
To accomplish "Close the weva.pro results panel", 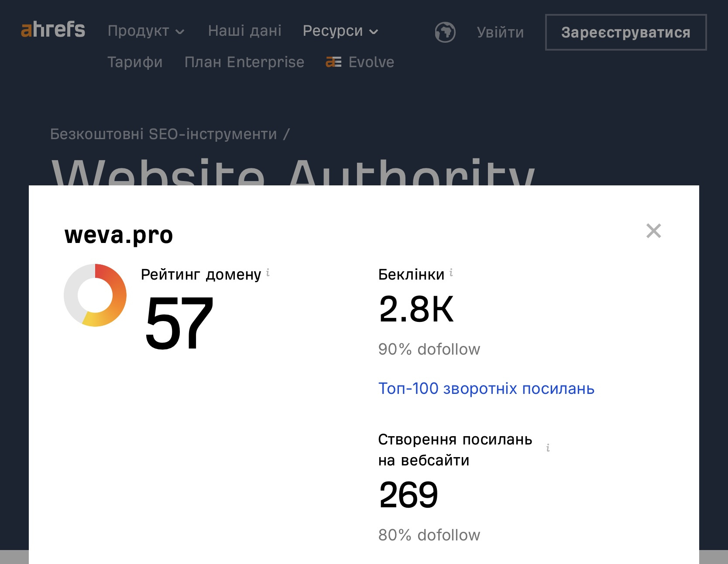I will [x=653, y=231].
